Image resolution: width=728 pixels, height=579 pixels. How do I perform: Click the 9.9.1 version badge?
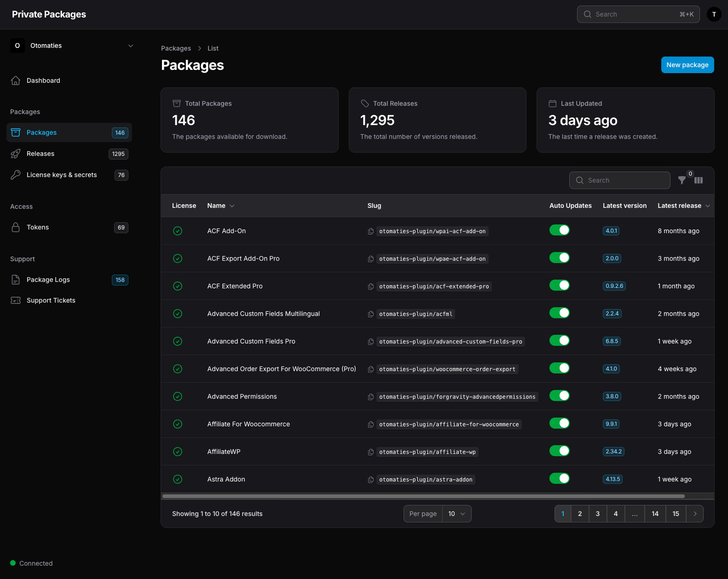point(611,424)
